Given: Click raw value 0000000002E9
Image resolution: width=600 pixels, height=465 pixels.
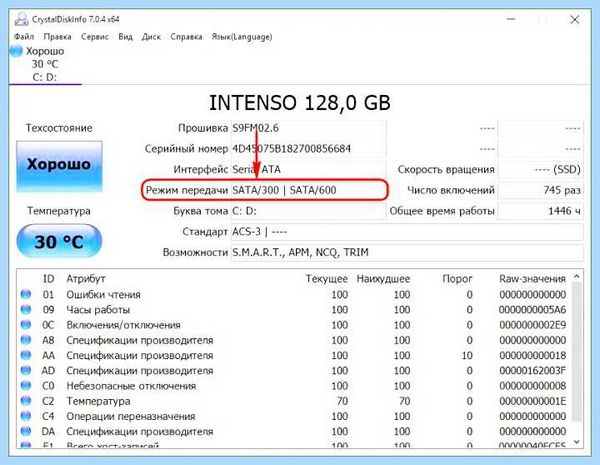Looking at the screenshot, I should pos(532,325).
